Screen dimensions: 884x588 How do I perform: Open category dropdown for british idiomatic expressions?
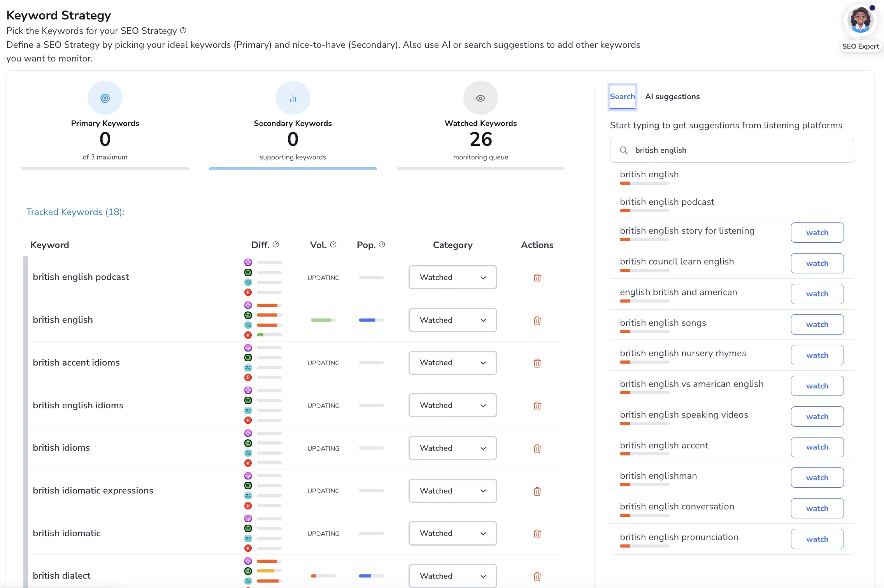[453, 491]
